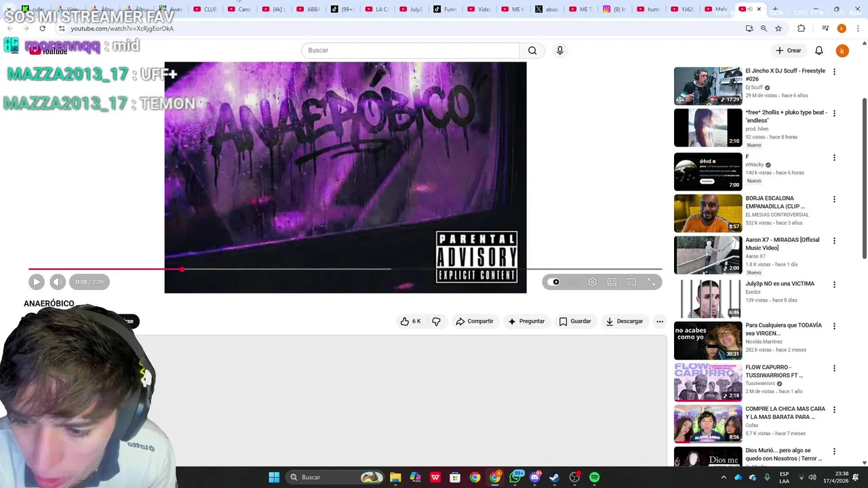Open player settings gear
Screen dimensions: 868x488
[593, 282]
